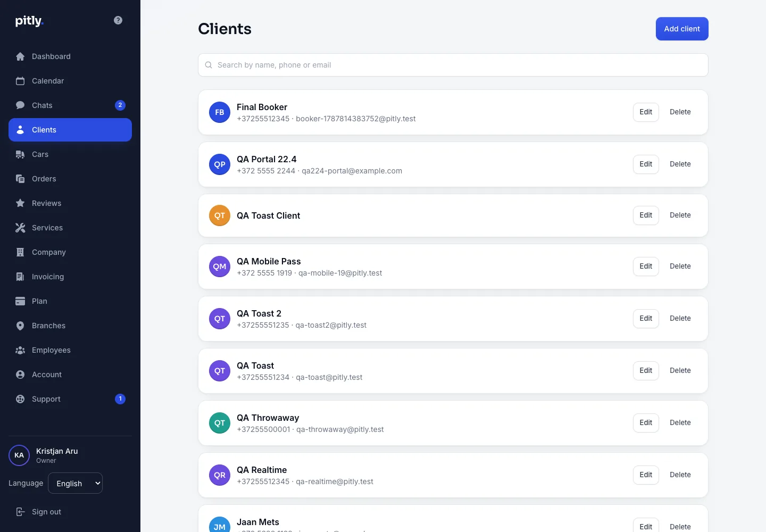Open the Language dropdown showing English
The width and height of the screenshot is (766, 532).
click(x=76, y=483)
